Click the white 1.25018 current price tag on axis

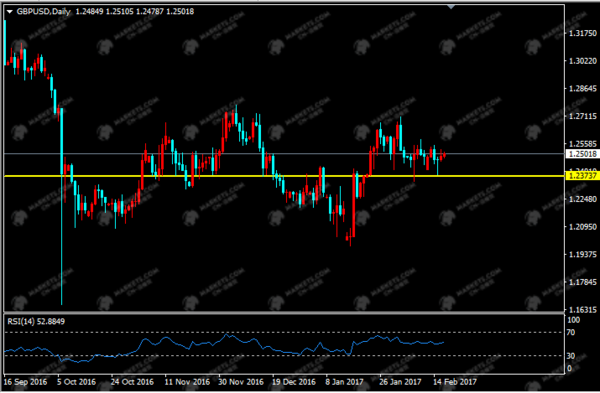pos(582,154)
